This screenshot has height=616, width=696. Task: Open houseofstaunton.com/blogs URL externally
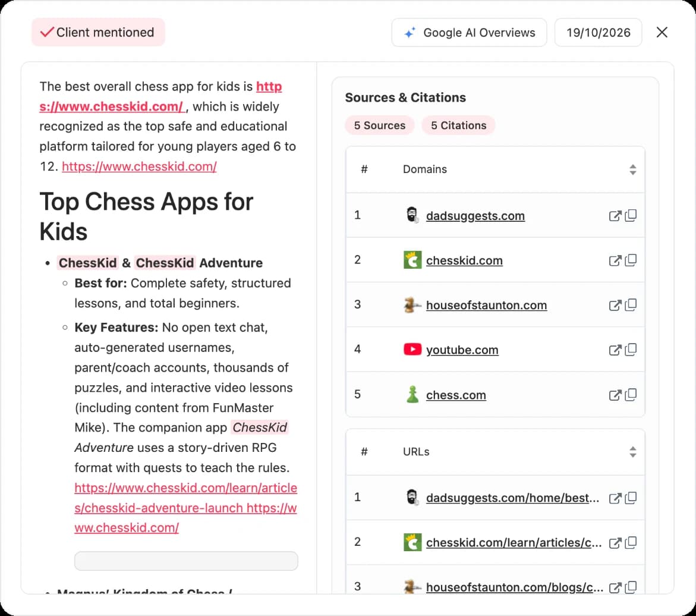click(615, 587)
